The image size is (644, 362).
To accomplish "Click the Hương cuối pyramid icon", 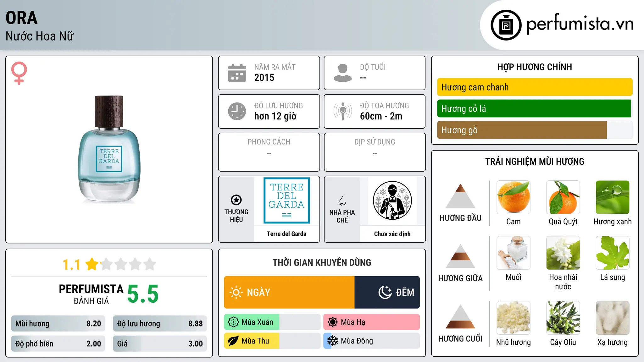I will click(460, 316).
